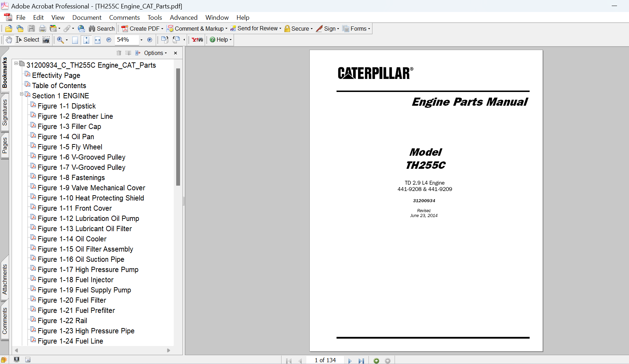Rotate page counterclockwise icon
This screenshot has height=364, width=629.
(176, 40)
